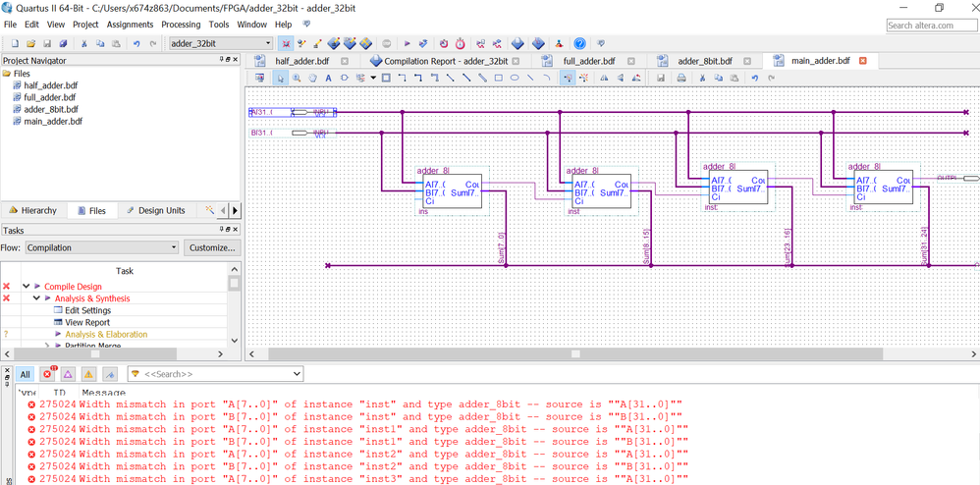Screen dimensions: 980x485
Task: Open View Report task
Action: [87, 322]
